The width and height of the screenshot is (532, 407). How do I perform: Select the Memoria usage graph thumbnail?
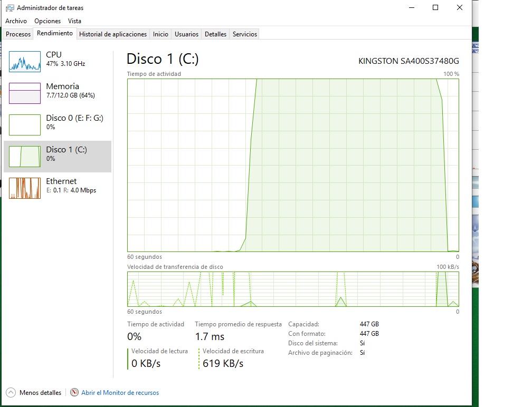click(x=25, y=93)
